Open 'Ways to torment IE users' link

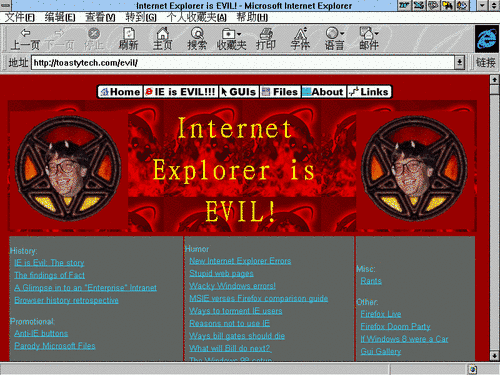pyautogui.click(x=236, y=311)
